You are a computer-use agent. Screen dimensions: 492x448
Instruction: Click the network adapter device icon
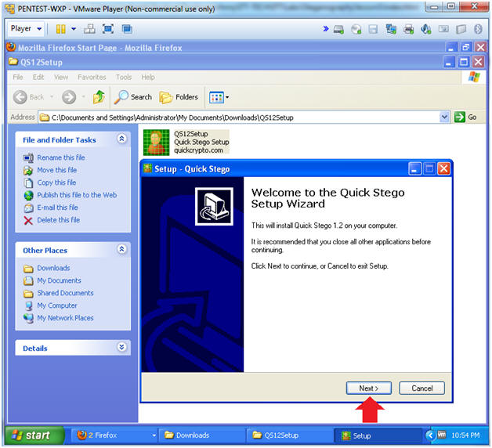[391, 30]
